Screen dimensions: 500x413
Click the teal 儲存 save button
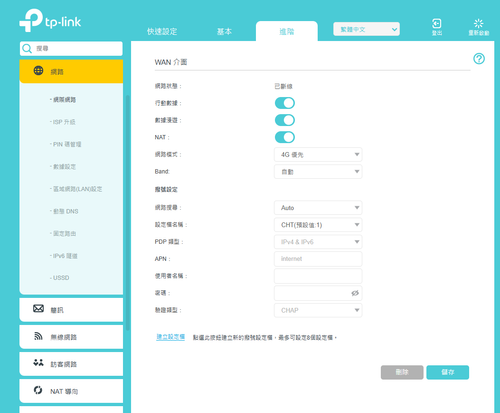tap(448, 372)
